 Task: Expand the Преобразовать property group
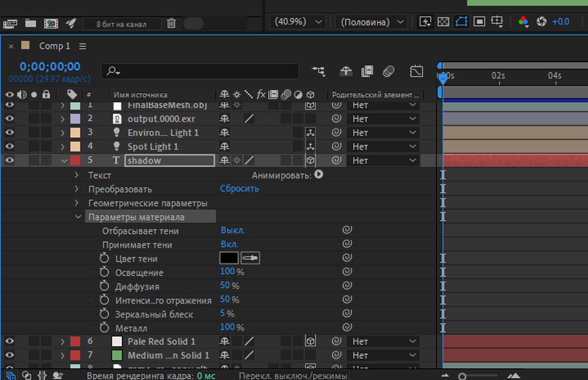click(x=77, y=189)
